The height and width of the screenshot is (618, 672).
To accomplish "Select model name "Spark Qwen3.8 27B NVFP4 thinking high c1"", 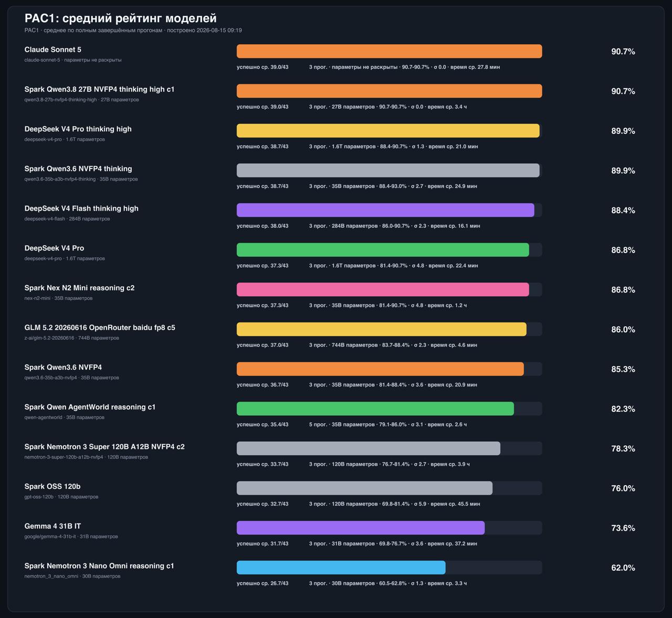I will click(x=99, y=89).
